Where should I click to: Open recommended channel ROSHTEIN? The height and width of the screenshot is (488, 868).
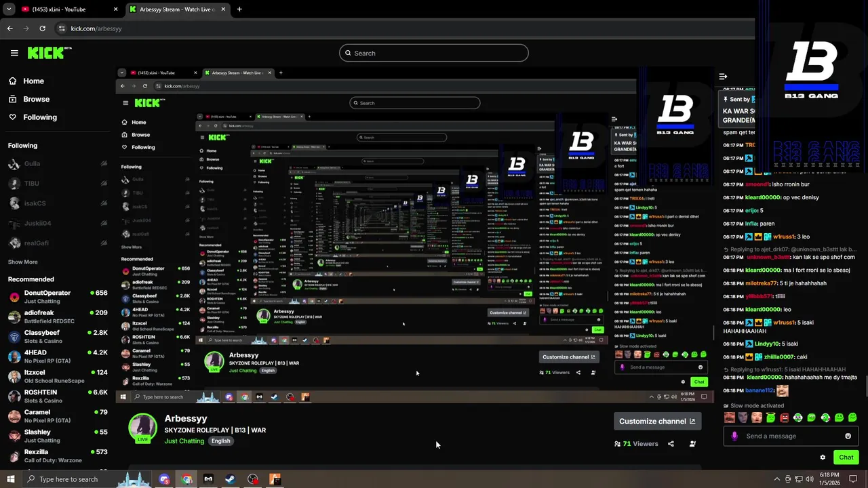coord(58,396)
